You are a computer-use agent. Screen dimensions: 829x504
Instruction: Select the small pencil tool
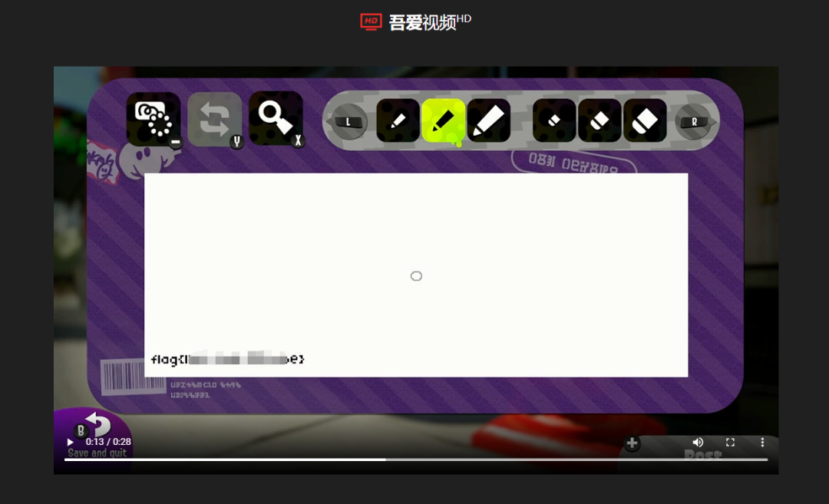[398, 120]
